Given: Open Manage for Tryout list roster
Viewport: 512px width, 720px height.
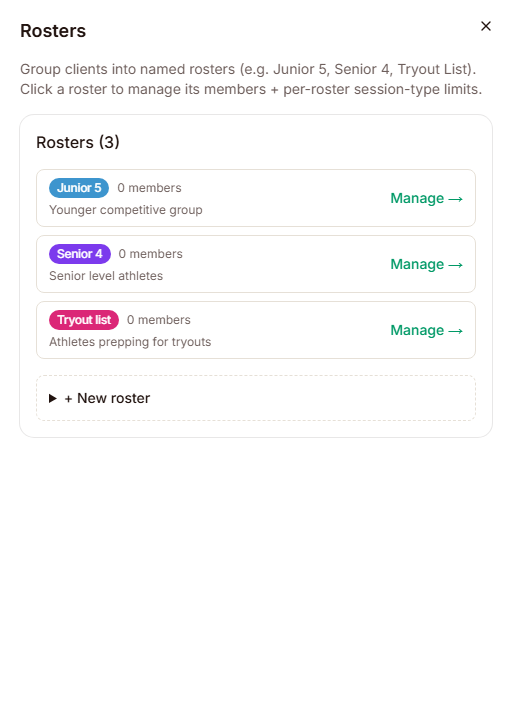Looking at the screenshot, I should point(426,331).
